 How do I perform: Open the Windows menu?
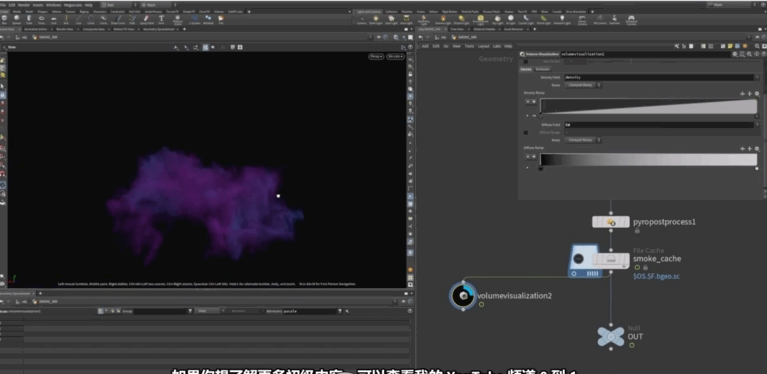coord(54,5)
